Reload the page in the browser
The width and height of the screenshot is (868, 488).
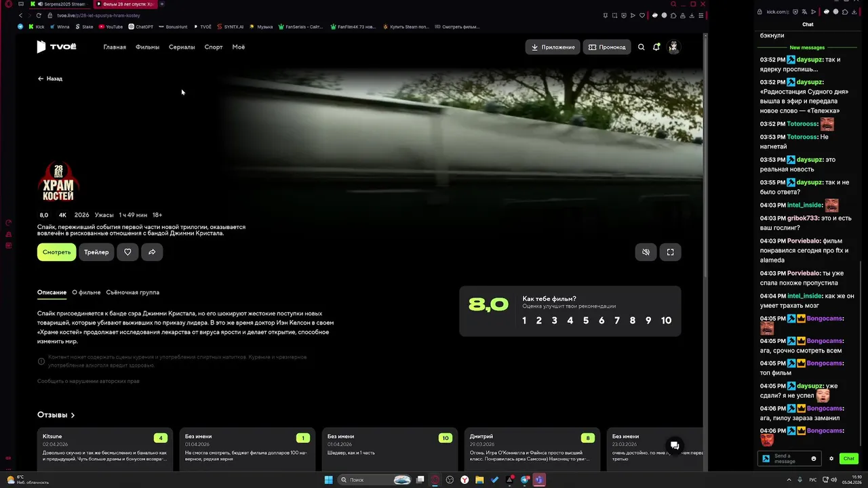click(x=39, y=15)
